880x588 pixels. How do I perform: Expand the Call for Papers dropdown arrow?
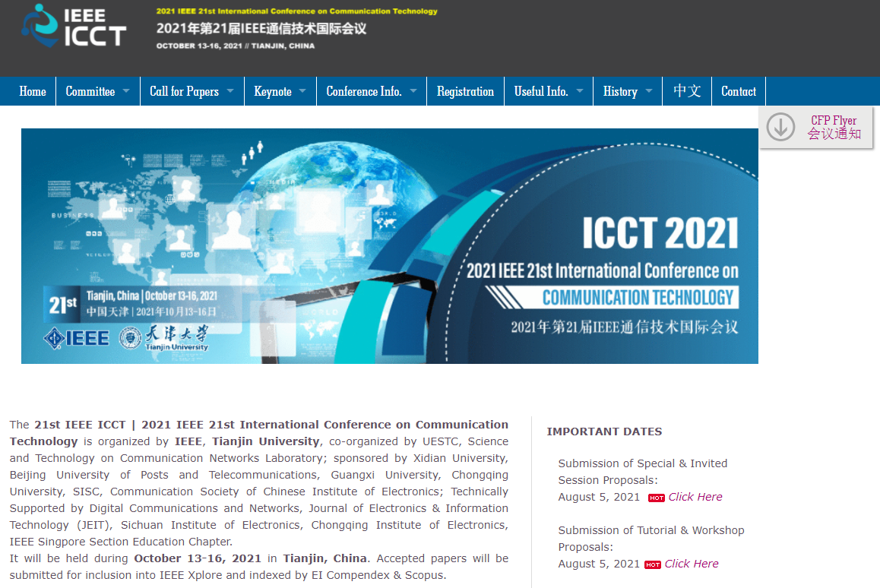230,91
